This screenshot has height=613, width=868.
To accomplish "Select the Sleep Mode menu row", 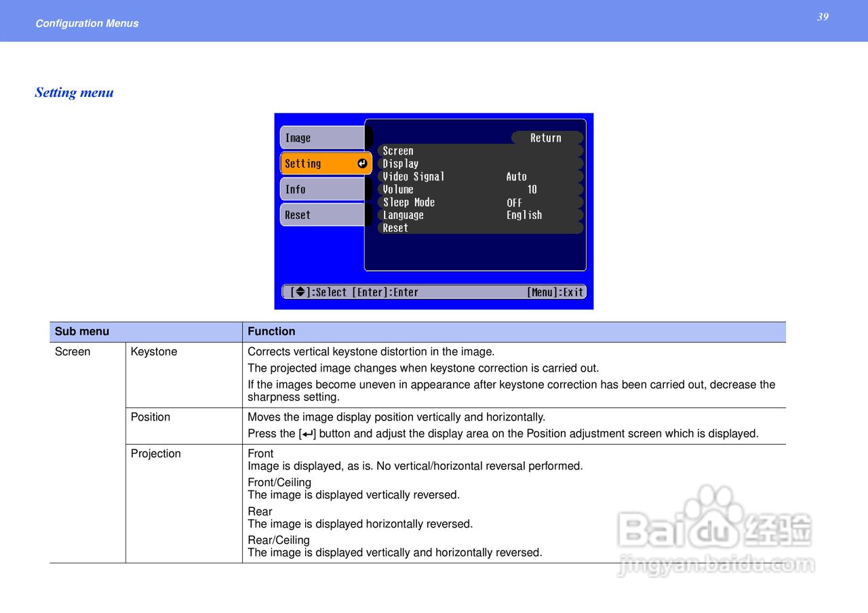I will click(480, 202).
